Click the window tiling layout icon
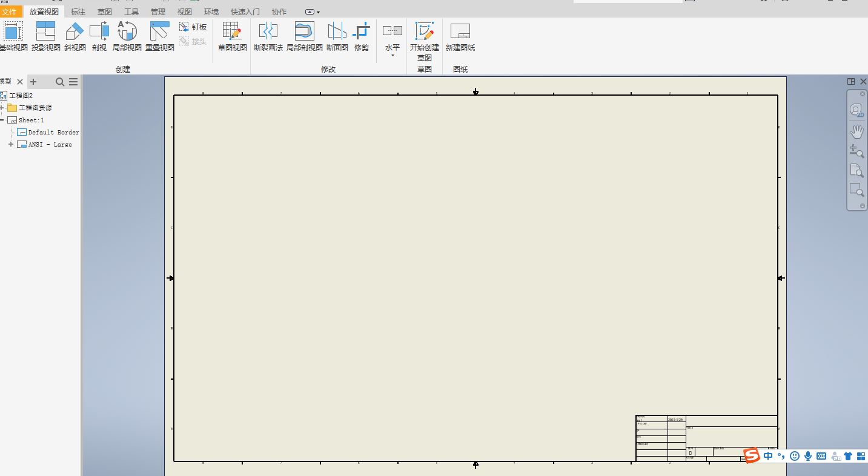868x476 pixels. coord(851,81)
